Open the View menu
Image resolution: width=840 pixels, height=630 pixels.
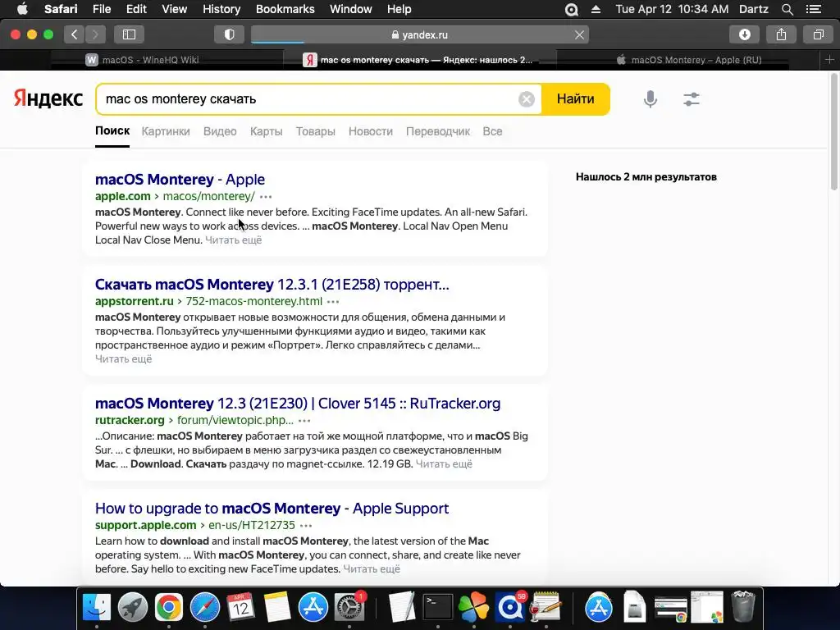click(x=174, y=9)
